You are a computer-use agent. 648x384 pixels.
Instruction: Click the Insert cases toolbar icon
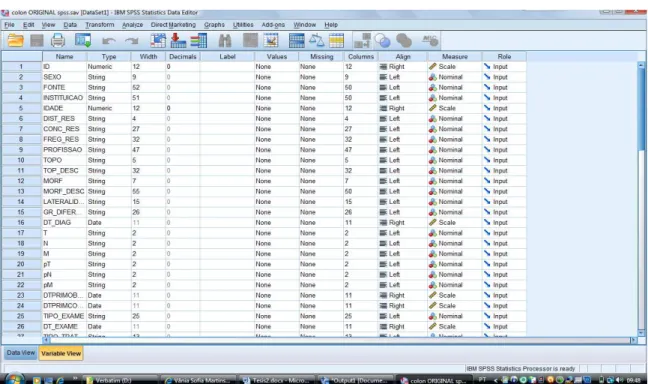pos(250,41)
